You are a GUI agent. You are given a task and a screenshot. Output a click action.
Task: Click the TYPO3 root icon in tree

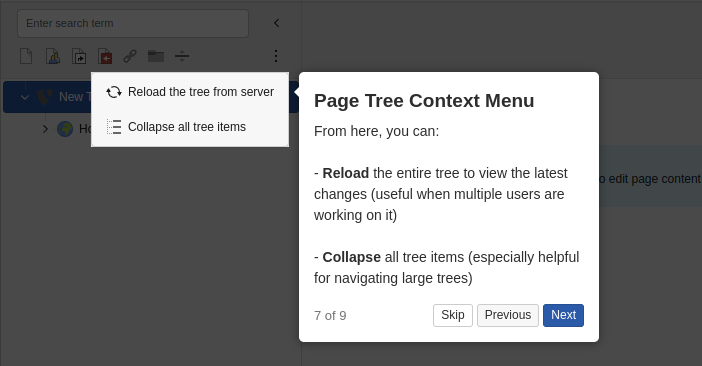(x=44, y=97)
